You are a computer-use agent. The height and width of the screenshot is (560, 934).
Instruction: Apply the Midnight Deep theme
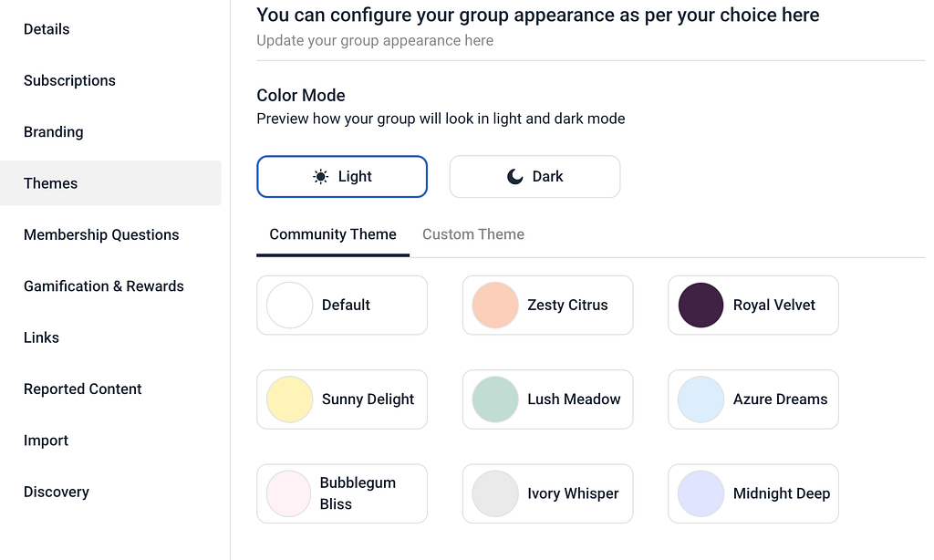(752, 493)
